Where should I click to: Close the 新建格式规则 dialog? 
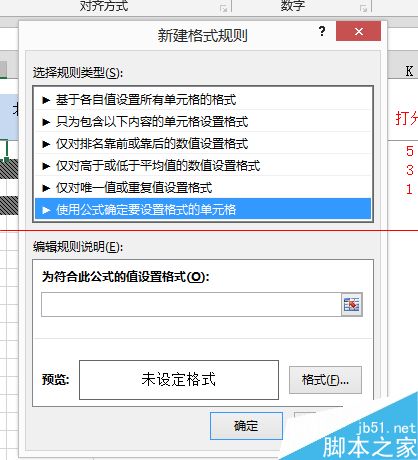coord(358,31)
